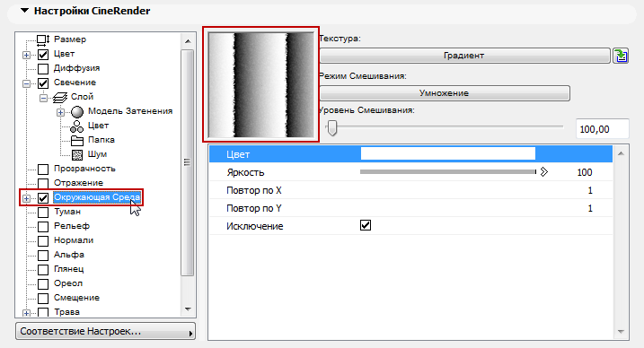Select the Окружающая Среда tree row
The width and height of the screenshot is (644, 348).
(x=97, y=197)
